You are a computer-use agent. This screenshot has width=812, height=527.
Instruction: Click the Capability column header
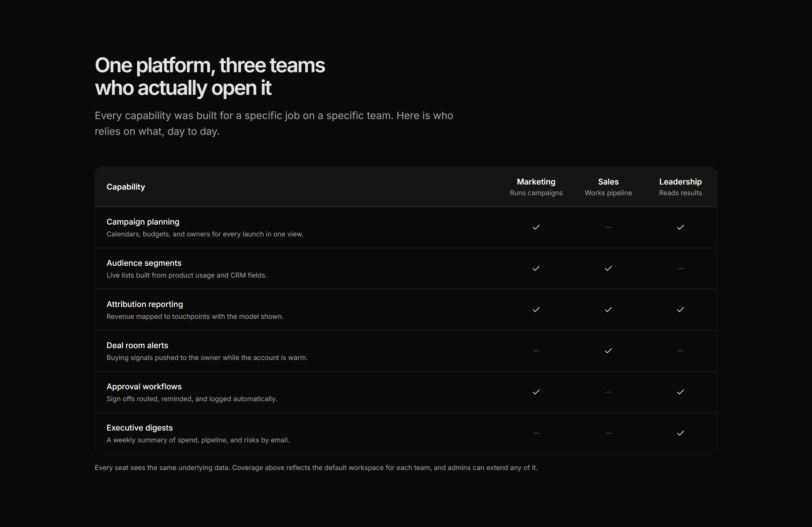125,187
